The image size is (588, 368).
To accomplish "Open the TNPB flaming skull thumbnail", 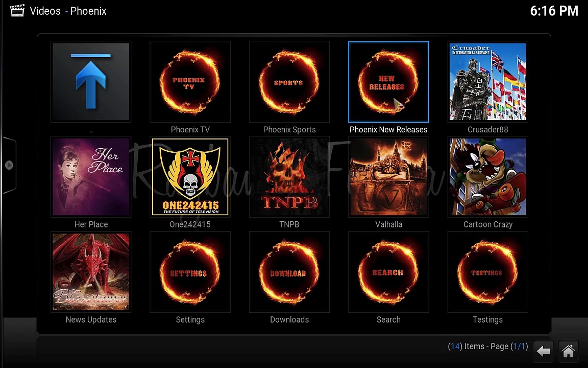I will pyautogui.click(x=289, y=177).
